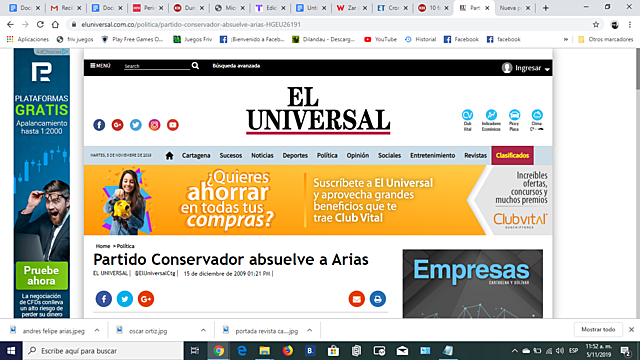Open Empresas ad image
640x360 pixels.
pyautogui.click(x=473, y=284)
